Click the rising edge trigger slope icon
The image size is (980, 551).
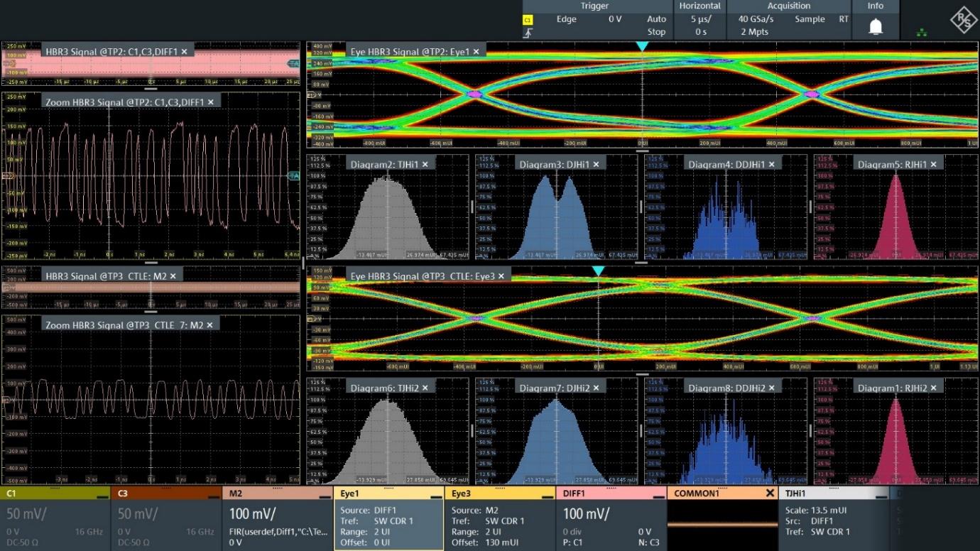click(x=528, y=33)
